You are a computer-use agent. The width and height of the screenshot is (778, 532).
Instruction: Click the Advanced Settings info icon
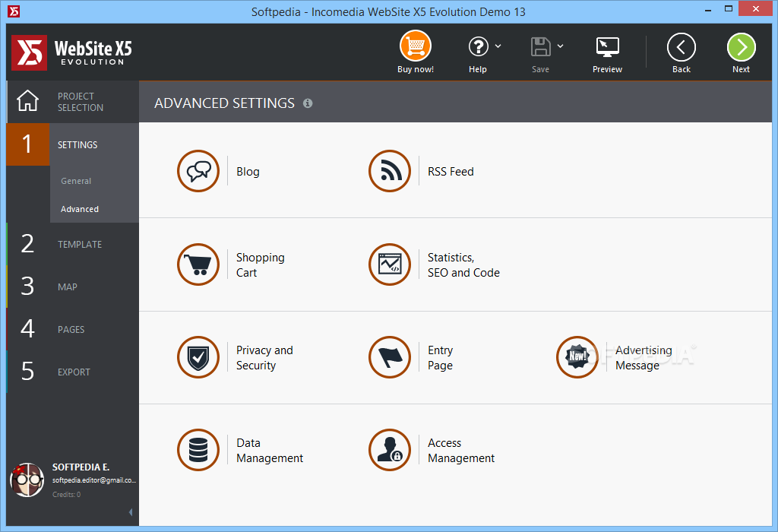[308, 103]
